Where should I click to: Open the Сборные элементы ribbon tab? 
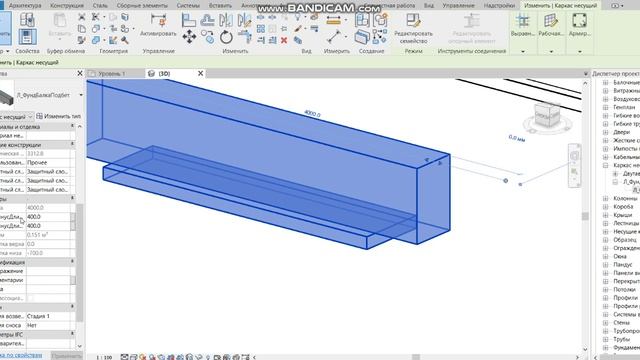(x=142, y=6)
